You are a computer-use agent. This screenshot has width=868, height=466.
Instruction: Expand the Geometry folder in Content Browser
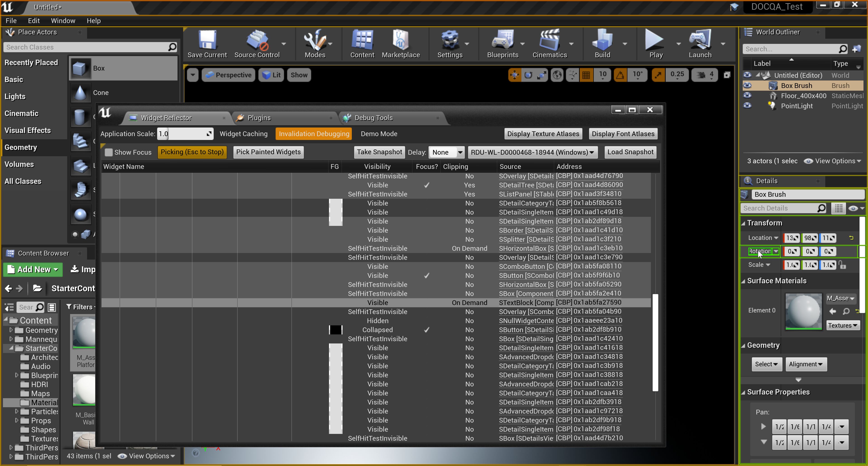point(11,330)
